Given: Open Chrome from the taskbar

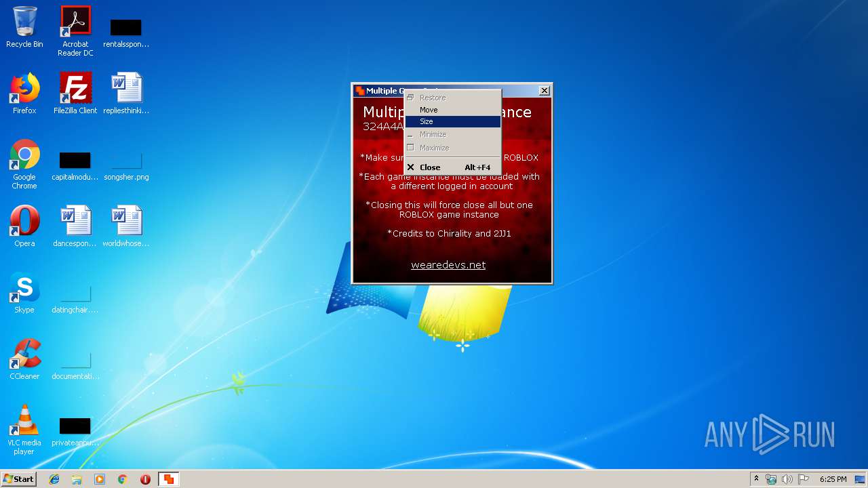Looking at the screenshot, I should [123, 479].
